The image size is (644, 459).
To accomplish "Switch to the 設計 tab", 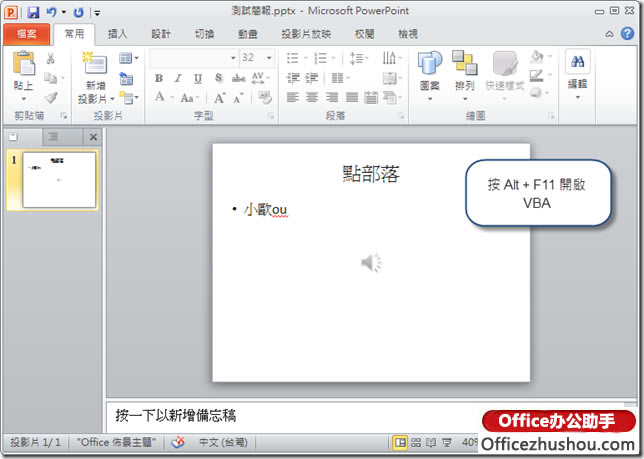I will click(161, 34).
